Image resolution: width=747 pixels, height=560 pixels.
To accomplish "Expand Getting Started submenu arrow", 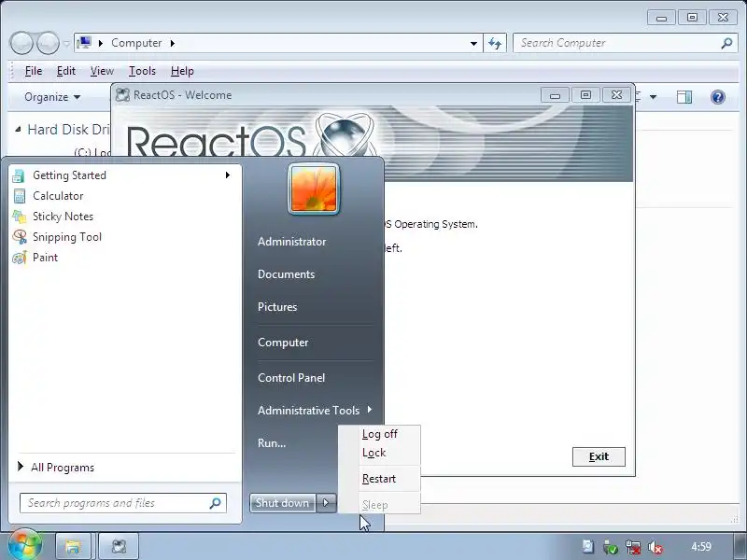I will pyautogui.click(x=228, y=175).
